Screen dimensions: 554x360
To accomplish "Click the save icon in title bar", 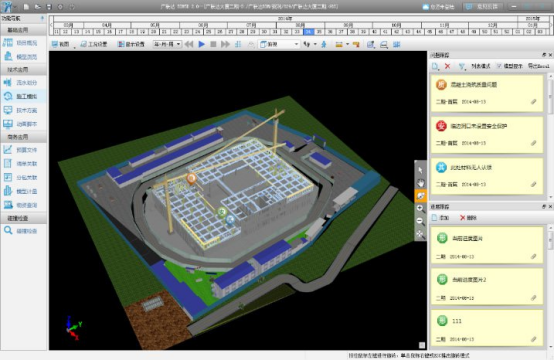I will click(x=49, y=7).
